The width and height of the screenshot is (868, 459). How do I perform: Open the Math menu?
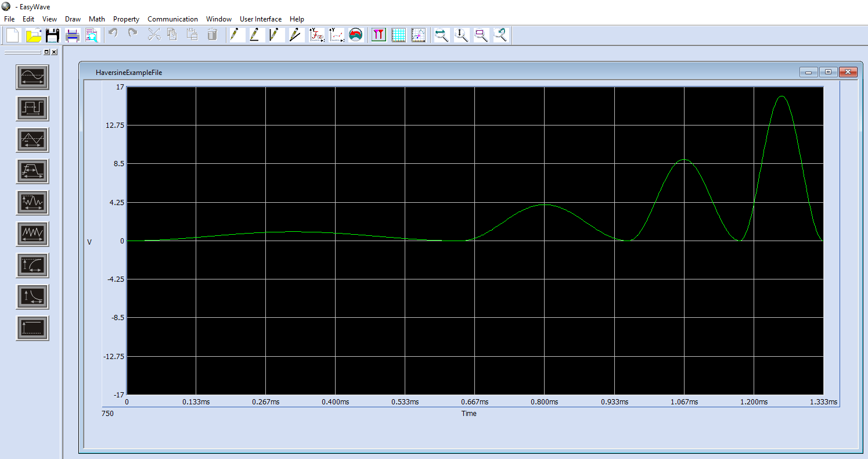[97, 19]
